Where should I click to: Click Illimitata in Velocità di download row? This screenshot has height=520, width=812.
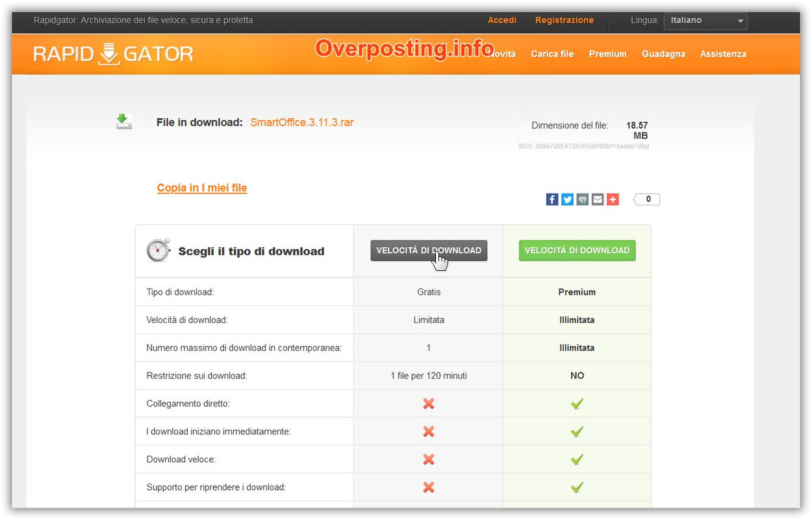click(577, 320)
